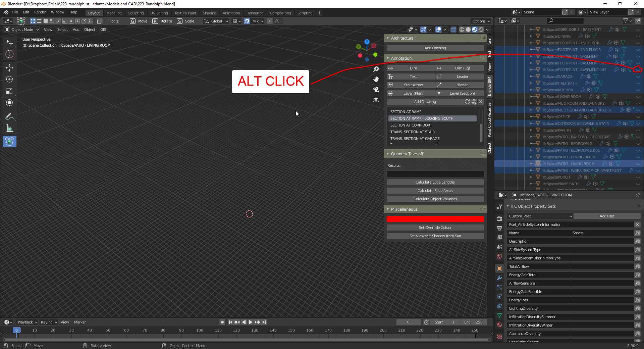
Task: Open the Render properties camera-back tab
Action: tap(499, 218)
